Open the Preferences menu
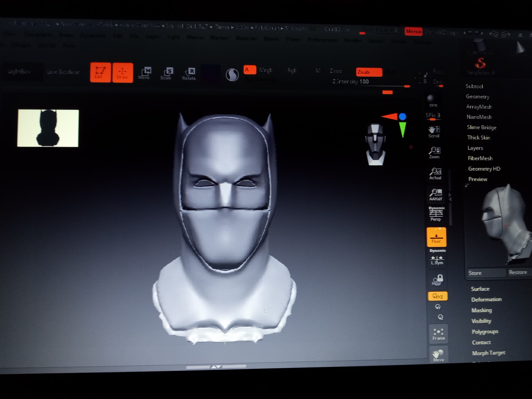Image resolution: width=532 pixels, height=399 pixels. point(322,40)
